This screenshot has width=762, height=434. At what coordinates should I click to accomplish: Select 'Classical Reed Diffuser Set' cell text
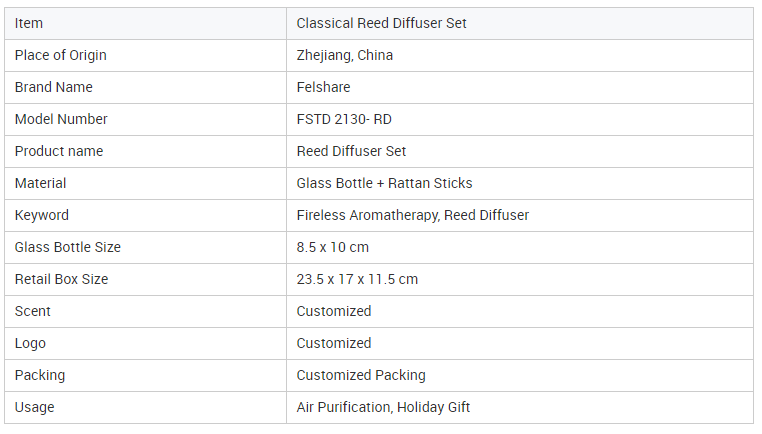pos(381,23)
